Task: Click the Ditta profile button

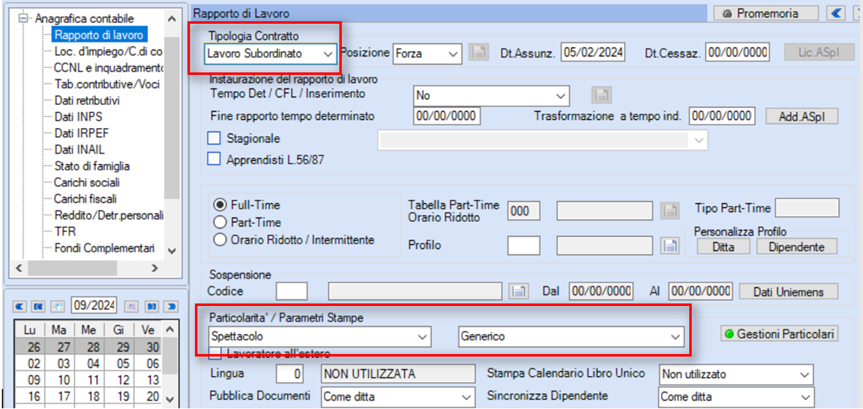Action: [723, 247]
